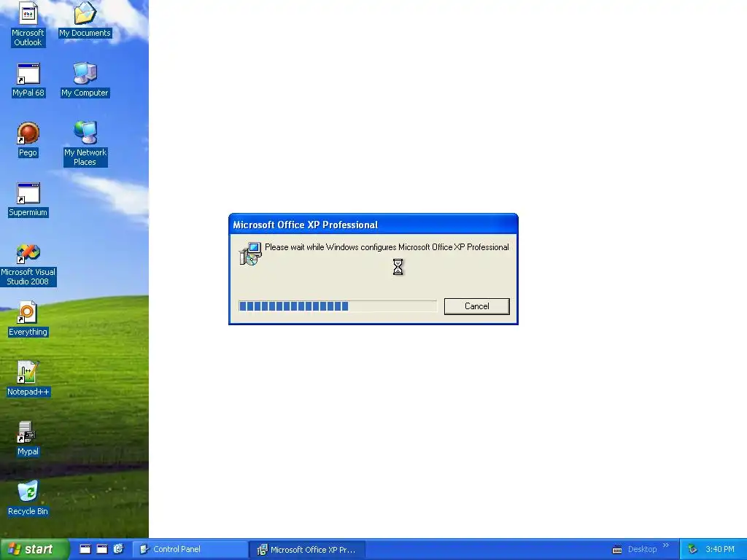Click keyboard icon beside Desktop toolbar
This screenshot has width=747, height=560.
pyautogui.click(x=617, y=550)
